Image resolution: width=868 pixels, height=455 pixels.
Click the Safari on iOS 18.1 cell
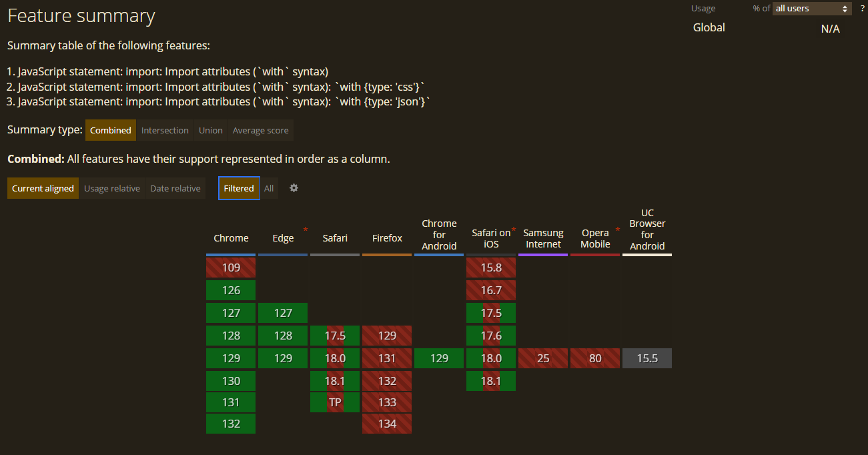click(491, 381)
